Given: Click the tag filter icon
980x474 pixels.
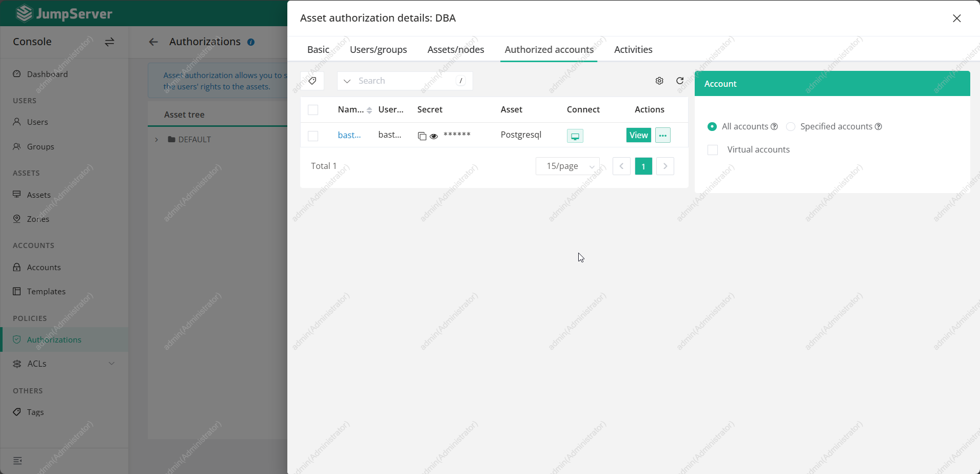Looking at the screenshot, I should coord(312,81).
